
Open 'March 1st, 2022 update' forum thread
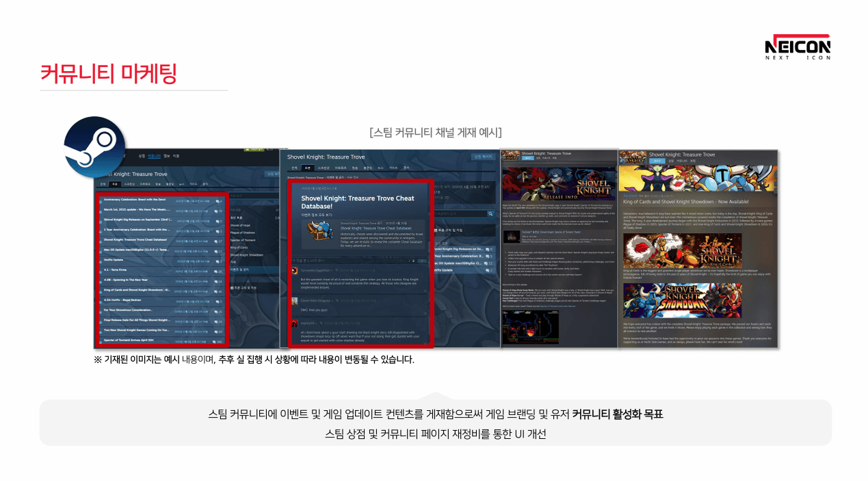click(x=162, y=211)
